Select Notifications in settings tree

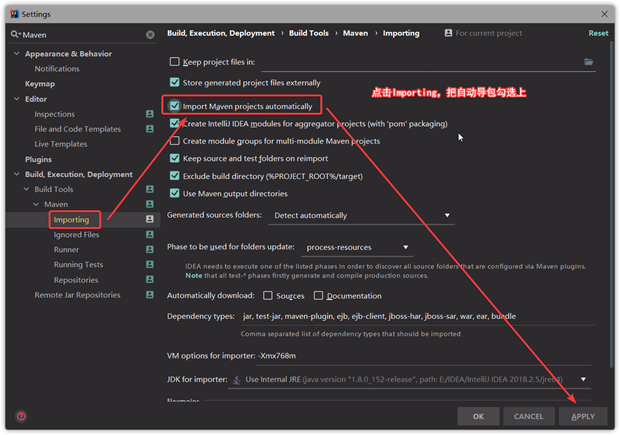57,69
